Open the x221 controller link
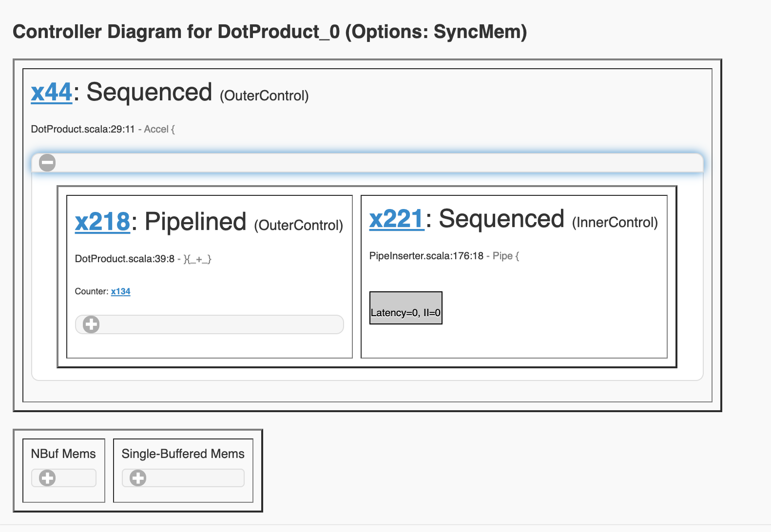Image resolution: width=771 pixels, height=532 pixels. 397,219
